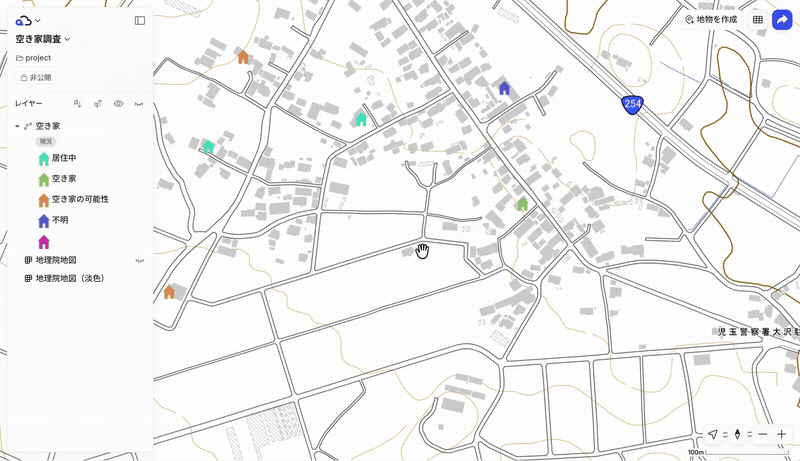This screenshot has height=461, width=800.
Task: Click the orange house marker nearest sidebar bottom
Action: coord(169,292)
